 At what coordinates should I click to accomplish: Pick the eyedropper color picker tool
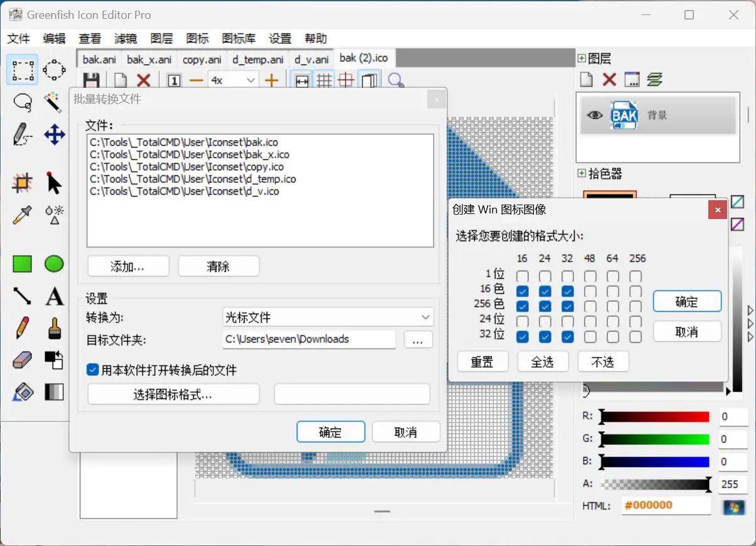pos(23,215)
